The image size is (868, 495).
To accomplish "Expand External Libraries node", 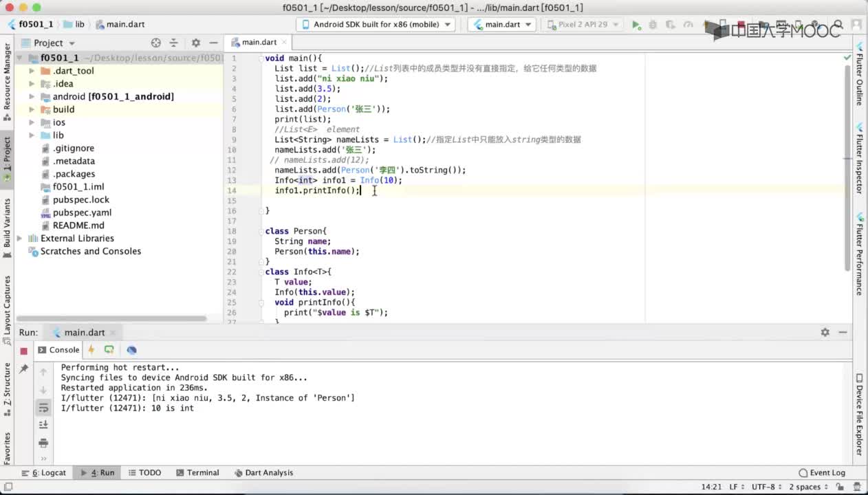I will [x=19, y=239].
